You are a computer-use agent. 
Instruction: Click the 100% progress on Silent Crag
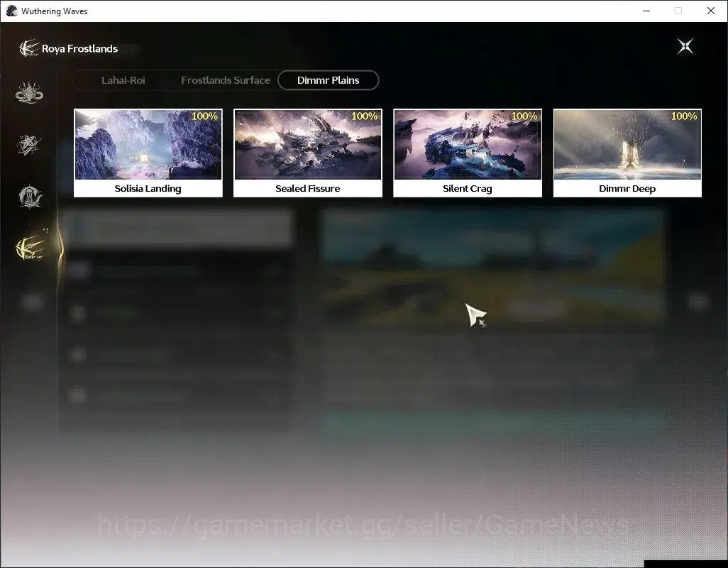(x=524, y=116)
